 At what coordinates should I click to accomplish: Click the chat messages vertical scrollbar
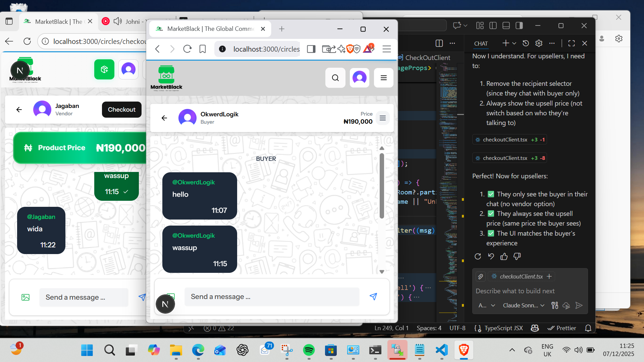(382, 186)
